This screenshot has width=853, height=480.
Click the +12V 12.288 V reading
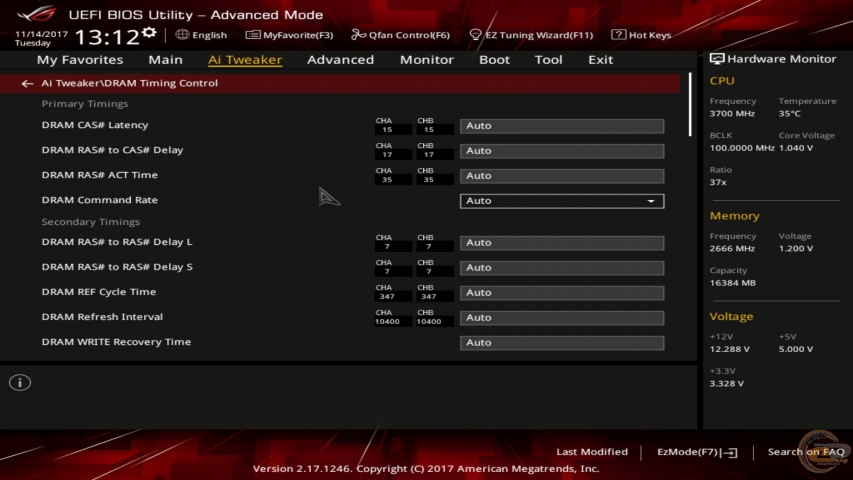tap(730, 349)
